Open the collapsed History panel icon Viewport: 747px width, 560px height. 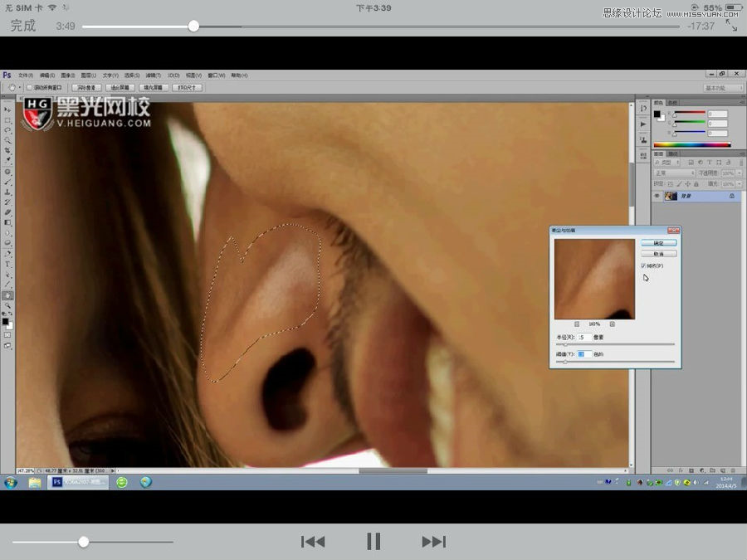click(643, 109)
